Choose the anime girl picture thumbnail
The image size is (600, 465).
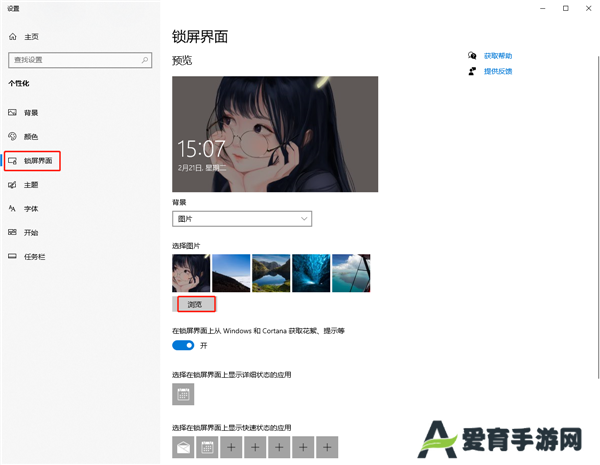(191, 273)
